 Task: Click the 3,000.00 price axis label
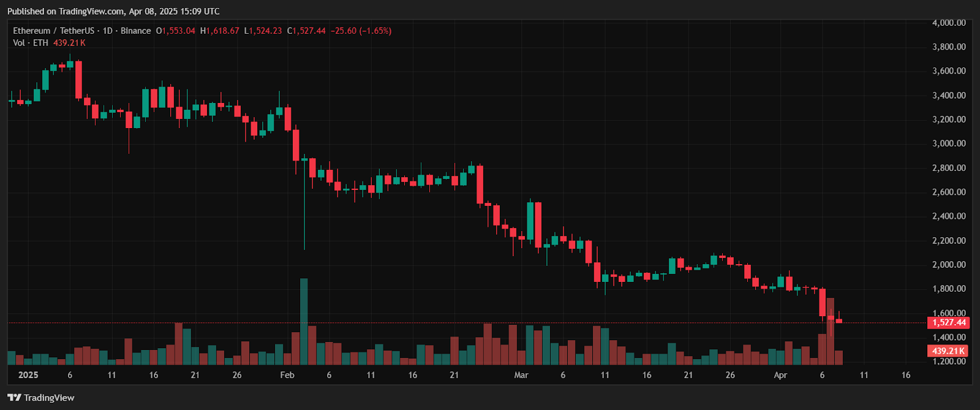coord(949,143)
